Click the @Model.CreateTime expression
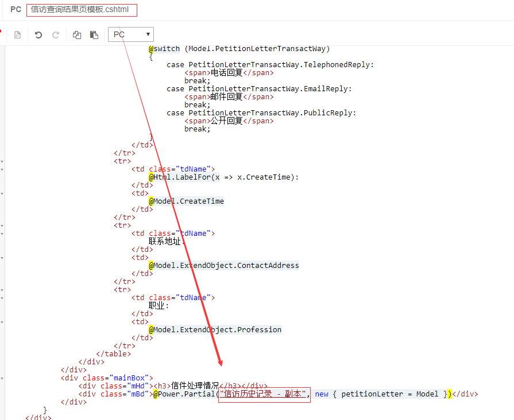 click(187, 201)
